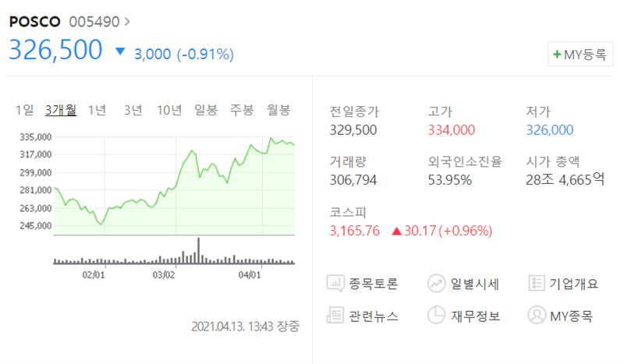Select the 3개월 chart period
Image resolution: width=624 pixels, height=364 pixels.
tap(61, 110)
